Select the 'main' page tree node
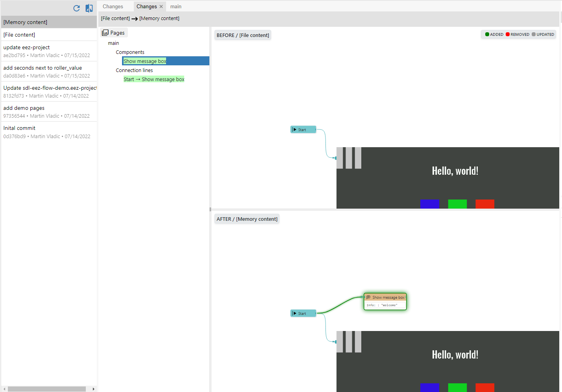This screenshot has width=562, height=392. click(113, 43)
